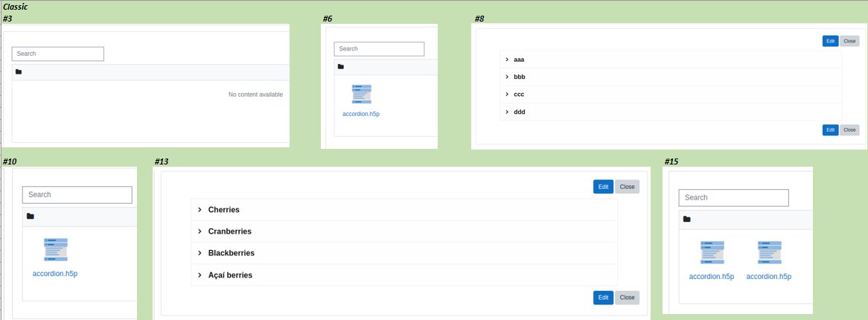Screen dimensions: 868x320
Task: Click the Search field in panel #15
Action: (733, 198)
